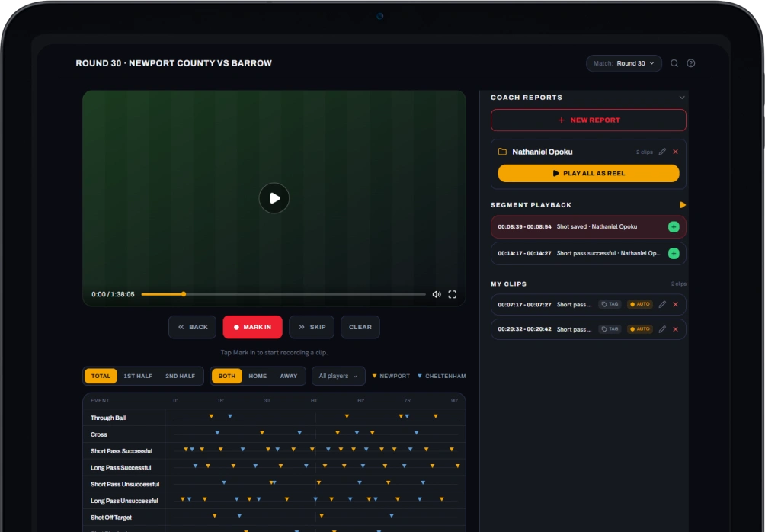Click Play All As Reel
Image resolution: width=765 pixels, height=532 pixels.
click(588, 173)
